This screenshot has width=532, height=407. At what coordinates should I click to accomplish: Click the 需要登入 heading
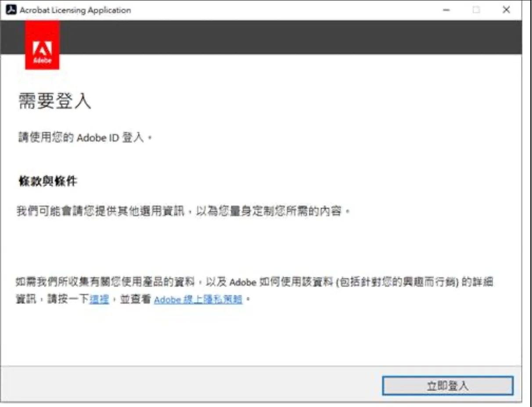[x=54, y=100]
